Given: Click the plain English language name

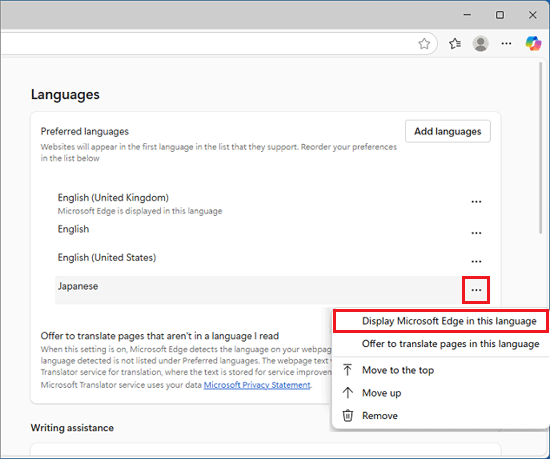Looking at the screenshot, I should click(73, 229).
